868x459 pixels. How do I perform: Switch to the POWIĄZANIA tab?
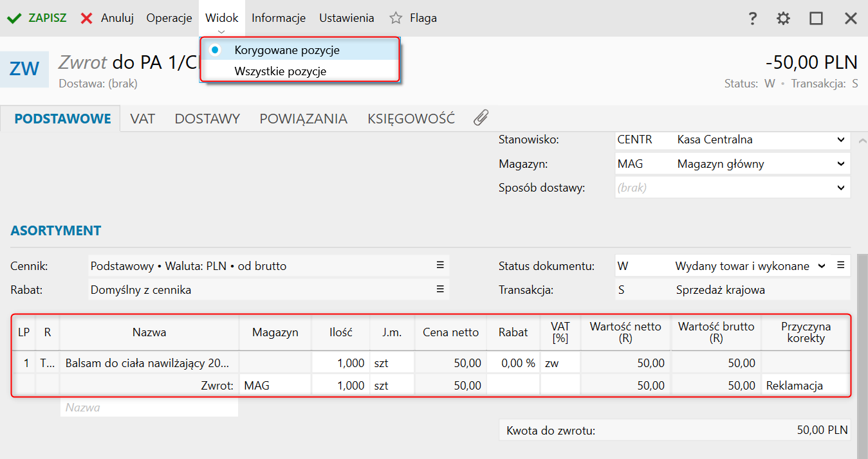point(303,119)
